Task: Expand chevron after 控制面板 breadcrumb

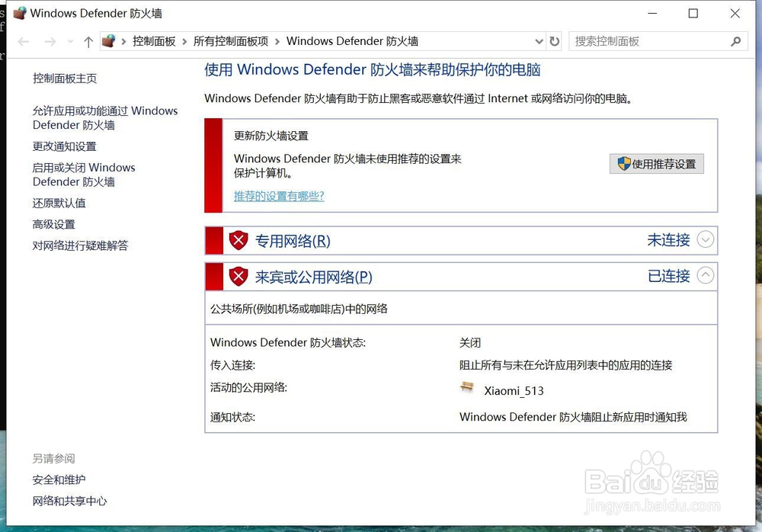Action: pos(184,42)
